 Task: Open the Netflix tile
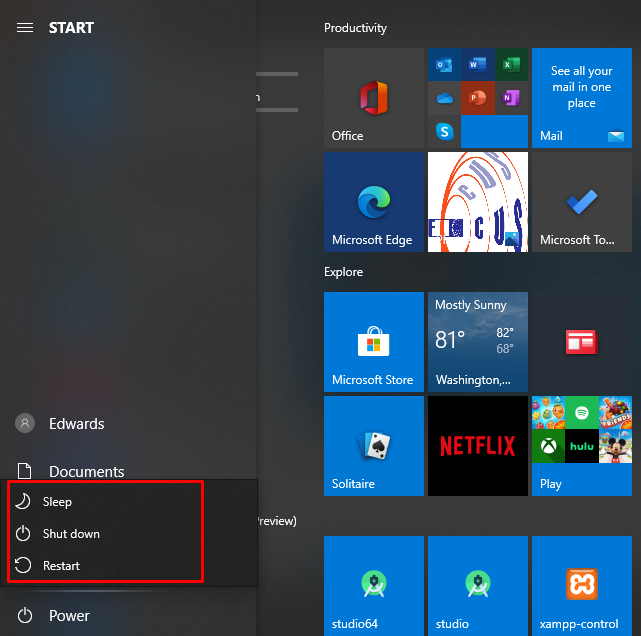coord(478,446)
